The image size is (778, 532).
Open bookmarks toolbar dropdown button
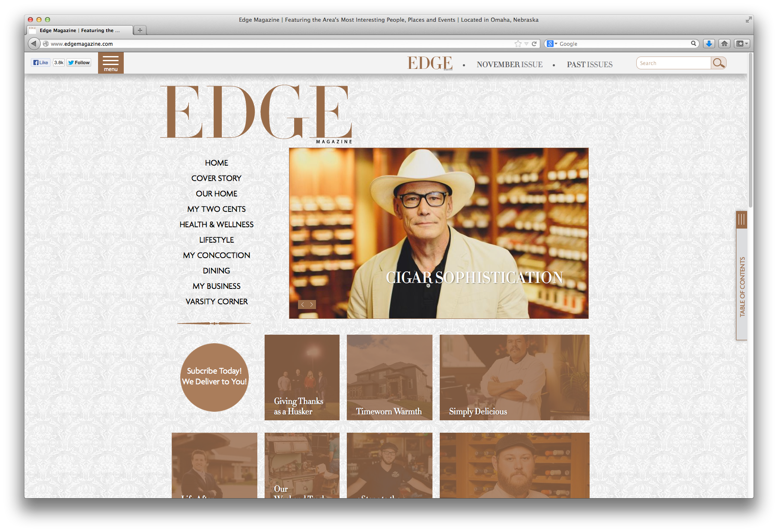click(x=742, y=44)
